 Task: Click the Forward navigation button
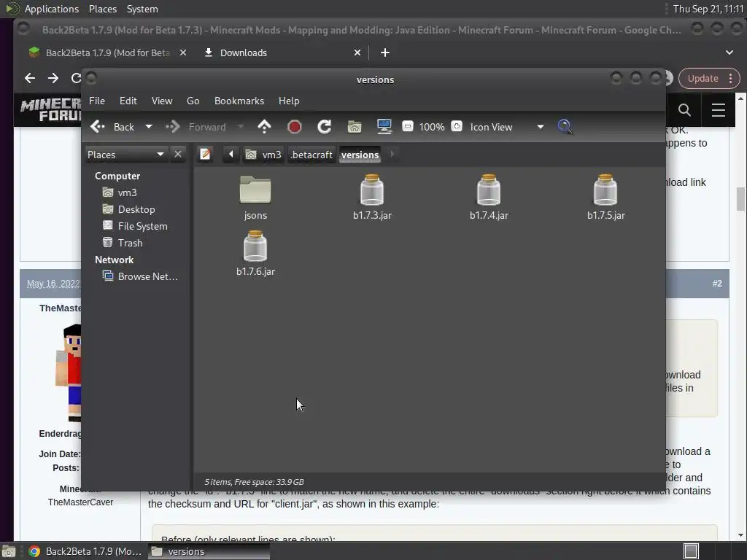click(x=196, y=127)
